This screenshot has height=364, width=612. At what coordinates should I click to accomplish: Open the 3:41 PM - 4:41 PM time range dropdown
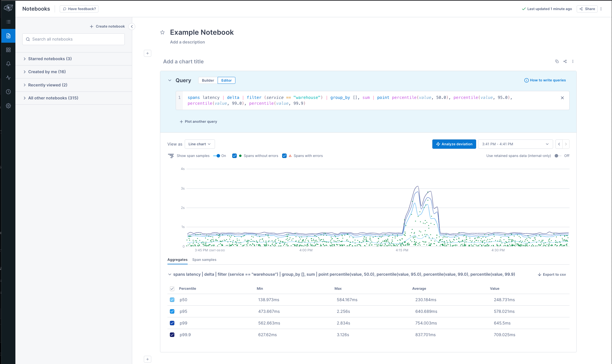515,144
